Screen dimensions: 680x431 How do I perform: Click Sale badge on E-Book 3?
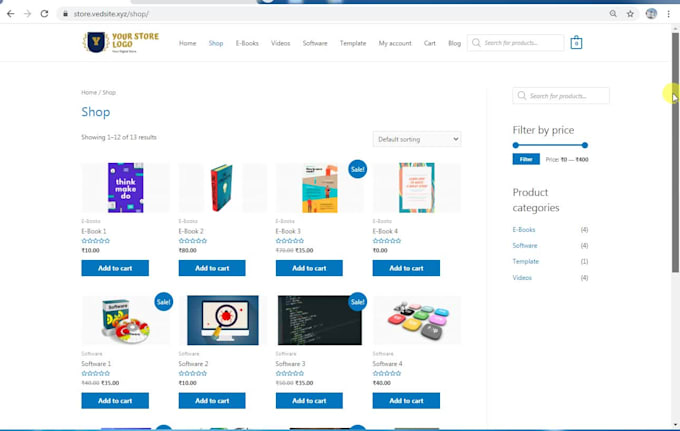click(x=357, y=169)
